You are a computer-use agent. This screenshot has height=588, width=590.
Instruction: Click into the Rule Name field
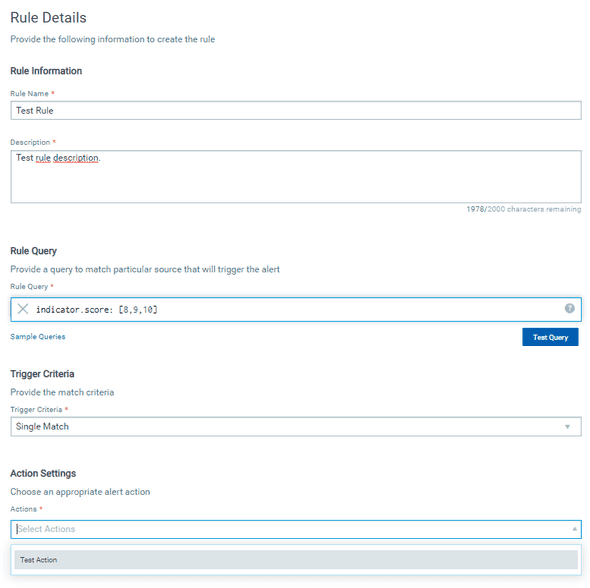coord(296,111)
